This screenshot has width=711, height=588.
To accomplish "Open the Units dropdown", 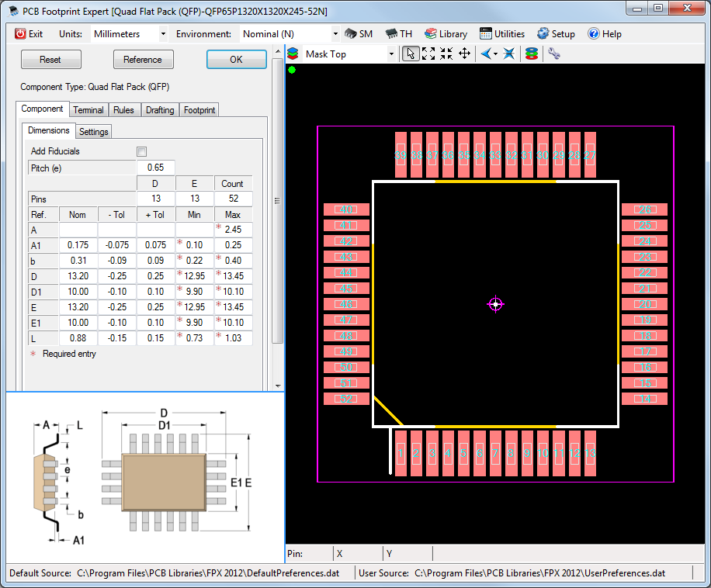I will (x=162, y=34).
